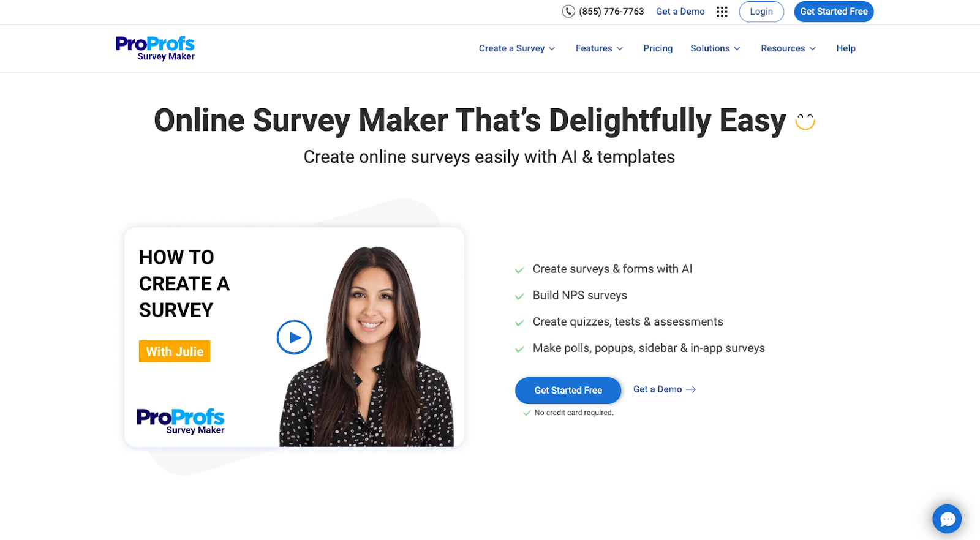
Task: Click the ProProfs Survey Maker header logo
Action: [155, 48]
